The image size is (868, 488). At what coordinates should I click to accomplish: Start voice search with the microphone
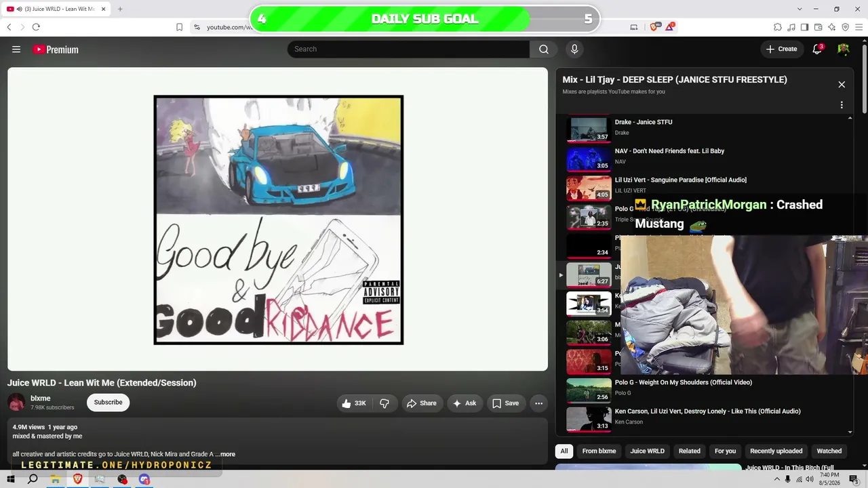(574, 49)
